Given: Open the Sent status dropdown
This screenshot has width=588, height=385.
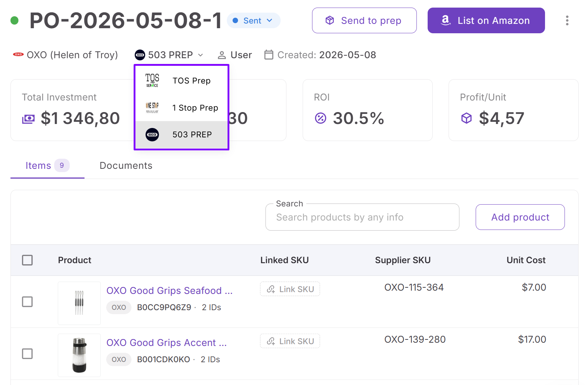Looking at the screenshot, I should 254,21.
